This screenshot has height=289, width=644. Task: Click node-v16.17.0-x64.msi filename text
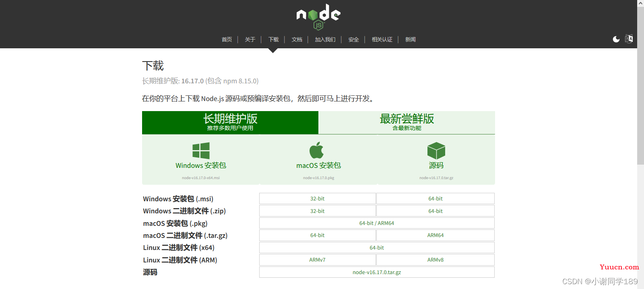click(201, 178)
